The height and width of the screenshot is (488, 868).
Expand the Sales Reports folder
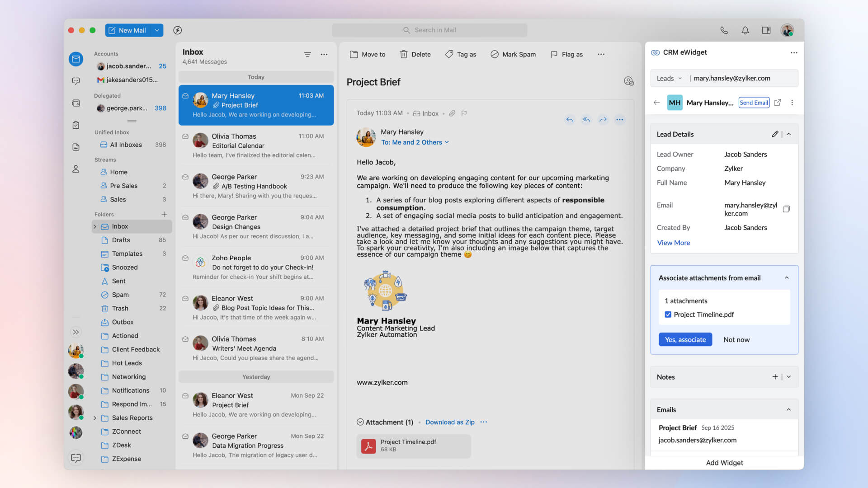coord(95,418)
